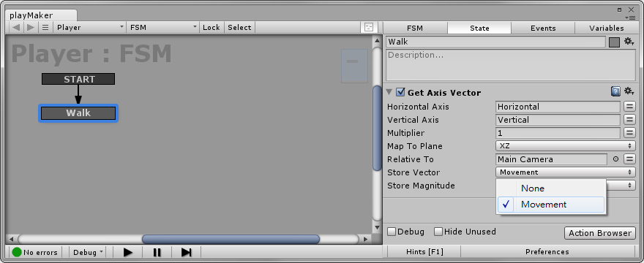
Task: Choose Movement in the Store Vector popup
Action: pyautogui.click(x=551, y=205)
